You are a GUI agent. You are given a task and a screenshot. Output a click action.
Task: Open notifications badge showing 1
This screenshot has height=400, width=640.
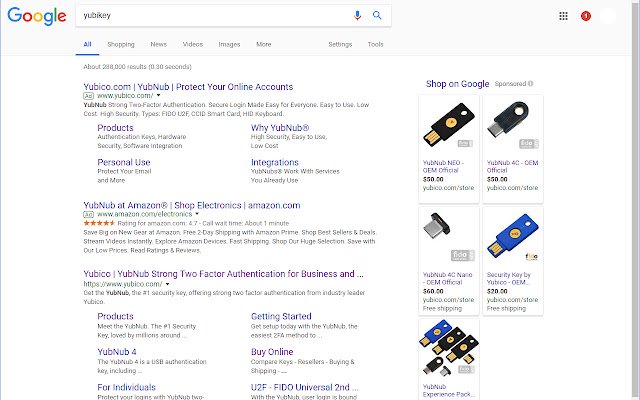tap(586, 16)
